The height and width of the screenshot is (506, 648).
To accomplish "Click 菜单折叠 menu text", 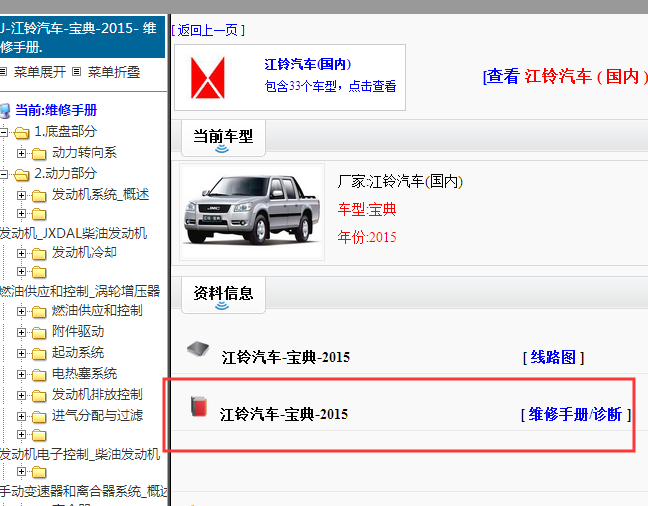I will click(114, 72).
